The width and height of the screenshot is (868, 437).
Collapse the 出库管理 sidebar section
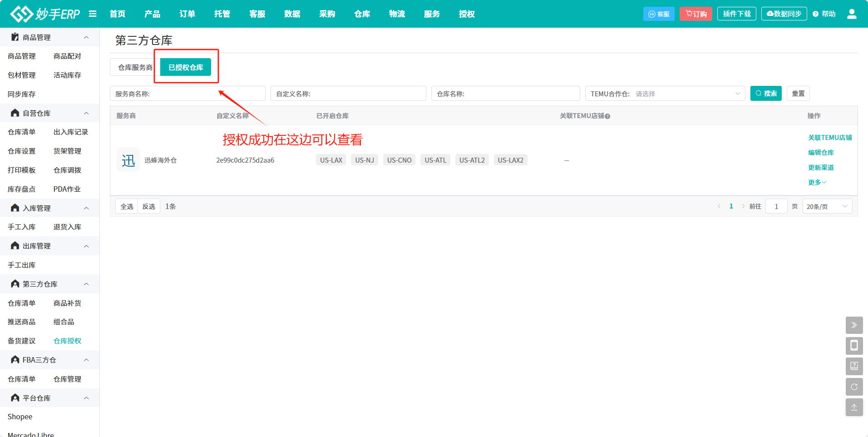pyautogui.click(x=86, y=246)
